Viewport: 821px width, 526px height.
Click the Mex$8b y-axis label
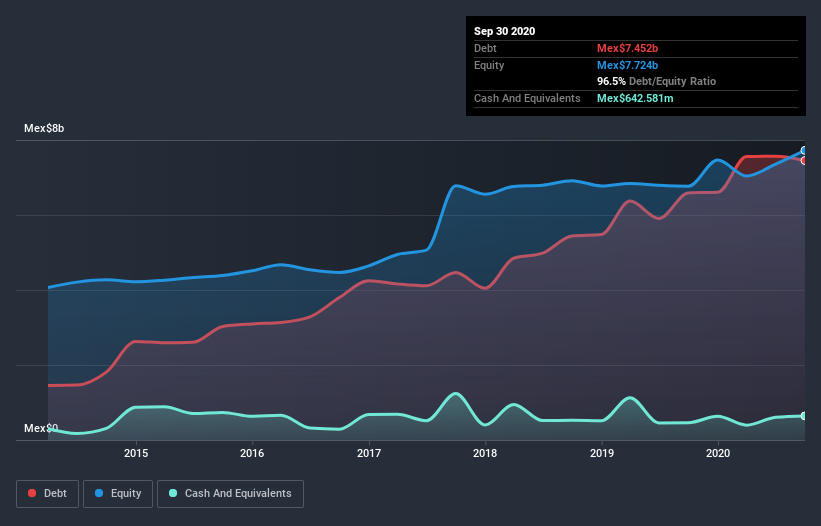[x=44, y=128]
